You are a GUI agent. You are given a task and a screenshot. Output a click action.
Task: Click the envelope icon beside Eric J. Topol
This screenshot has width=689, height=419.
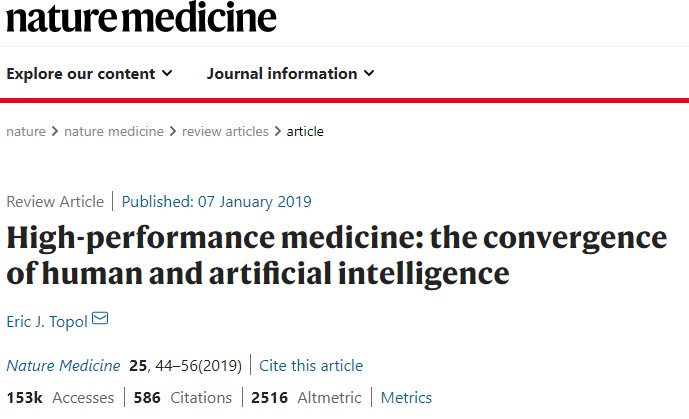(x=100, y=318)
